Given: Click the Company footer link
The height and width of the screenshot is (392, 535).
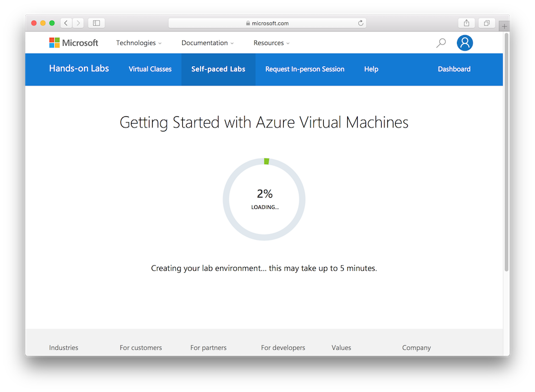Looking at the screenshot, I should click(x=416, y=347).
